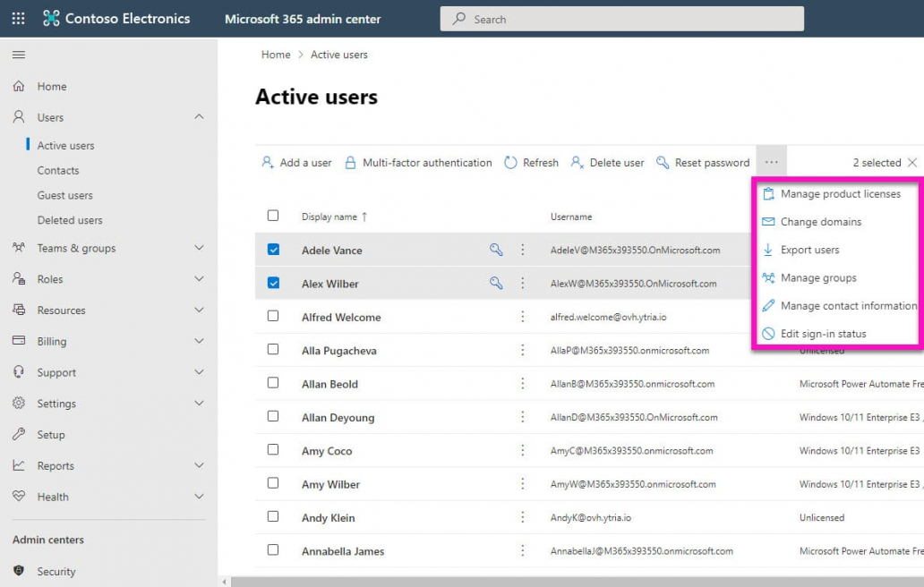Click the horizontal scrollbar left arrow

[x=225, y=582]
